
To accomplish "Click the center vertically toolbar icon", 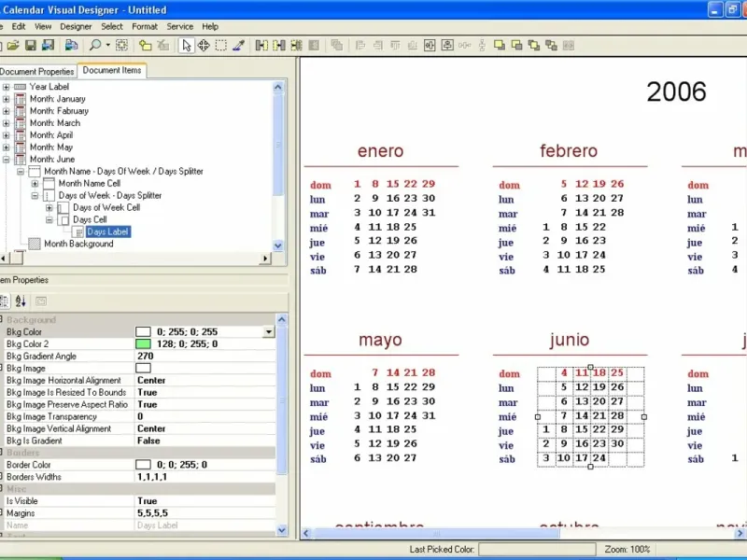I will click(x=447, y=45).
